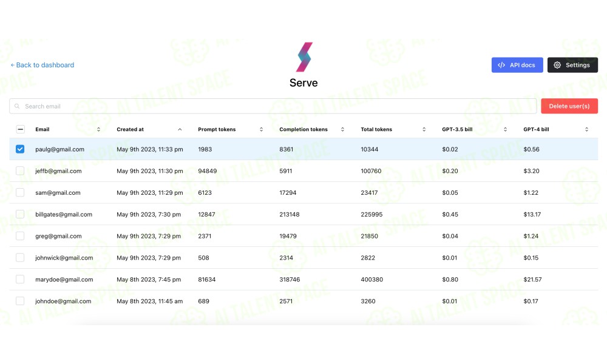Sort the table by Total tokens
The width and height of the screenshot is (607, 364).
pos(424,129)
